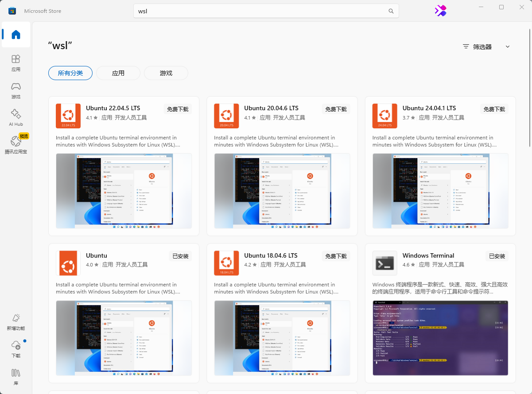The image size is (532, 394).
Task: Click 免费下载 for Ubuntu 20.04.6 LTS
Action: pyautogui.click(x=336, y=109)
